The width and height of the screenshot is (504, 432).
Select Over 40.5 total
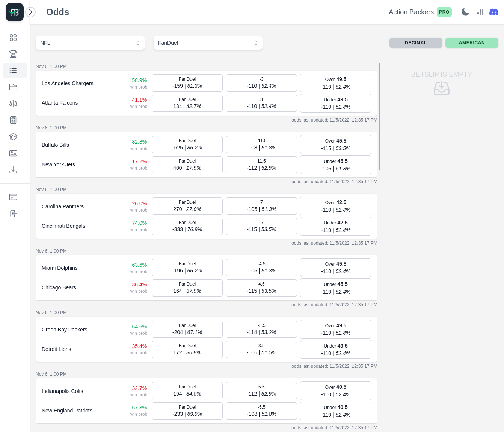click(x=336, y=391)
